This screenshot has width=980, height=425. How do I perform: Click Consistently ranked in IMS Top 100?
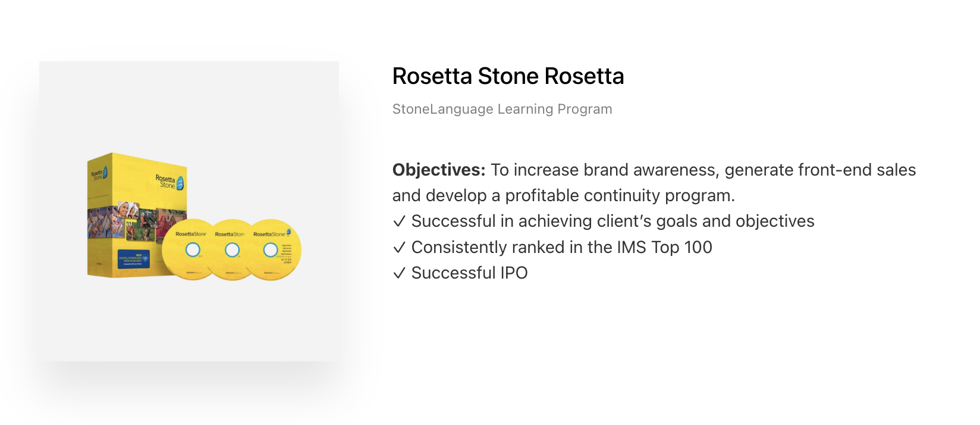coord(562,247)
